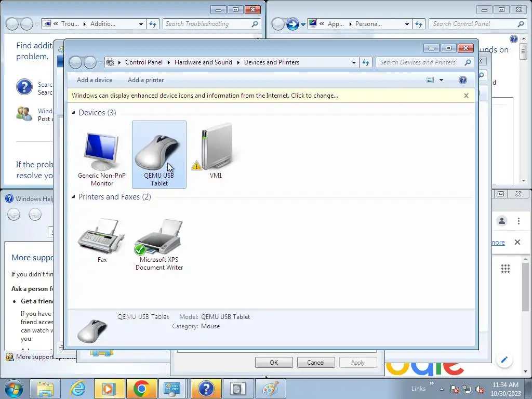Click Devices and Printers breadcrumb item
This screenshot has width=532, height=399.
(x=271, y=62)
